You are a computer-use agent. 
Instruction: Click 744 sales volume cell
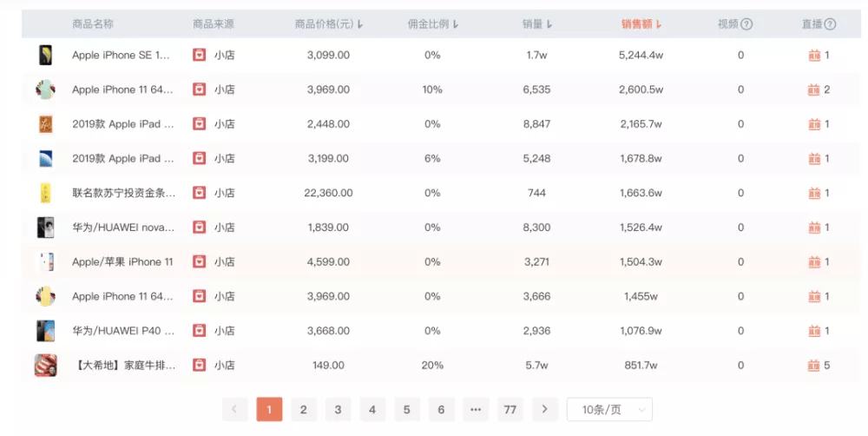(x=536, y=193)
